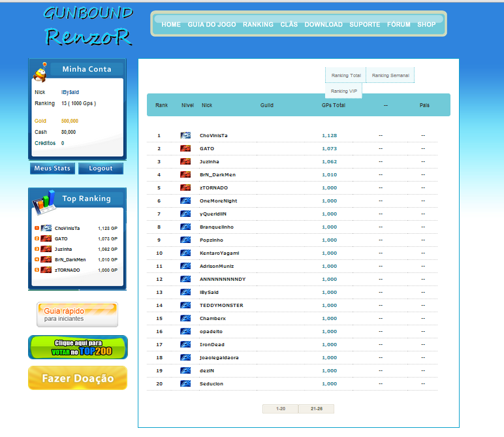Click the GunBound RenzoR site logo
The image size is (504, 437).
point(88,26)
